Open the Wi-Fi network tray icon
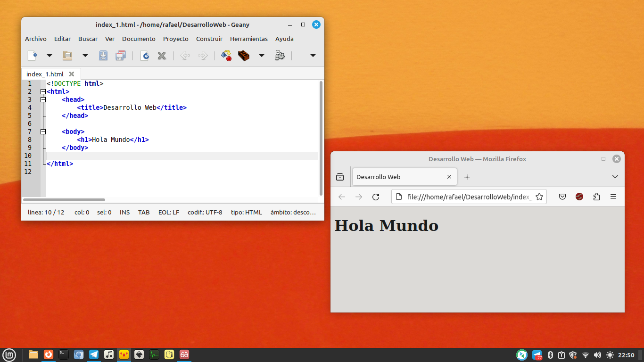Image resolution: width=644 pixels, height=362 pixels. pyautogui.click(x=586, y=355)
